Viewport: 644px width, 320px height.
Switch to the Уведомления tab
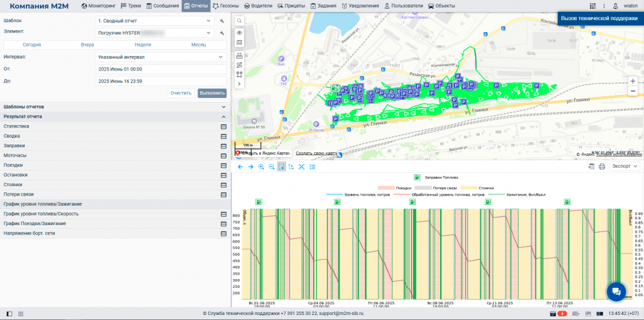tap(360, 6)
